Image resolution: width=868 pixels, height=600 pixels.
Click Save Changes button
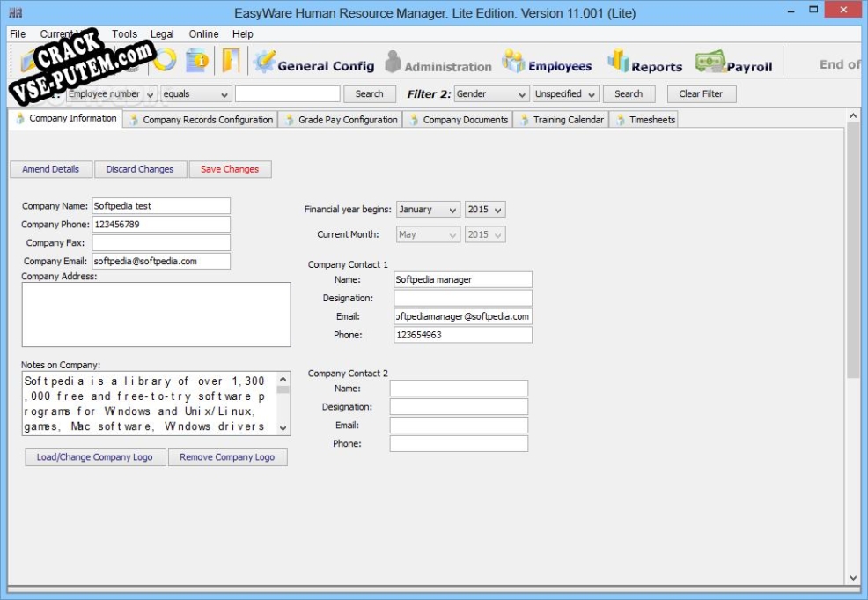tap(230, 169)
